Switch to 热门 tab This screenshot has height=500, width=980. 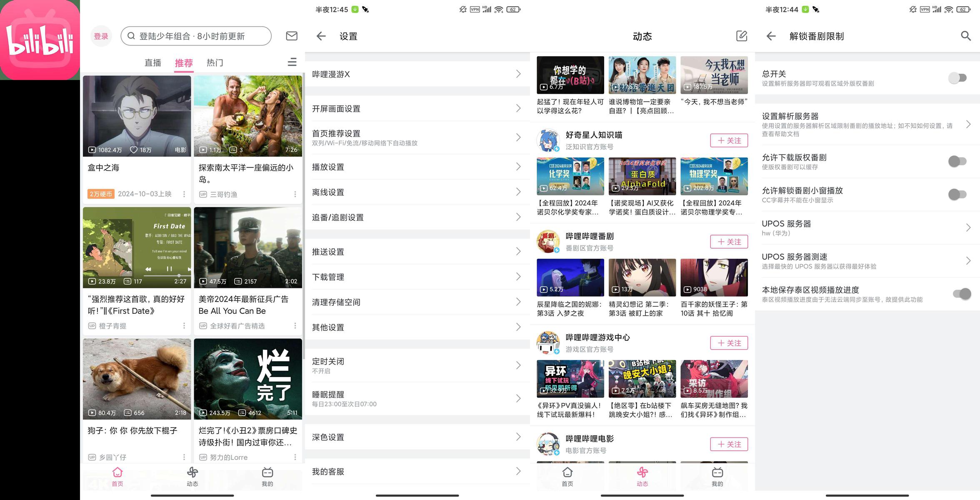215,63
